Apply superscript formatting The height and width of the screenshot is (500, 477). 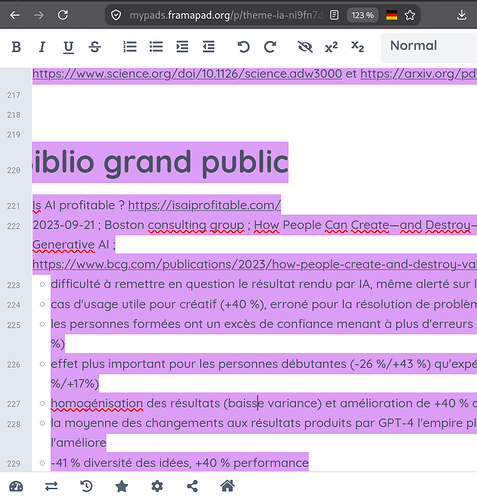point(331,47)
